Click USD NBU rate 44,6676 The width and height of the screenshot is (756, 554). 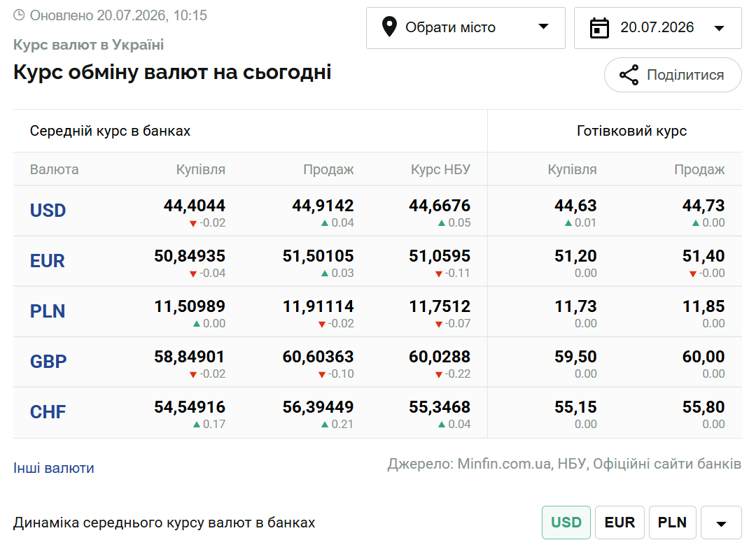pos(440,206)
